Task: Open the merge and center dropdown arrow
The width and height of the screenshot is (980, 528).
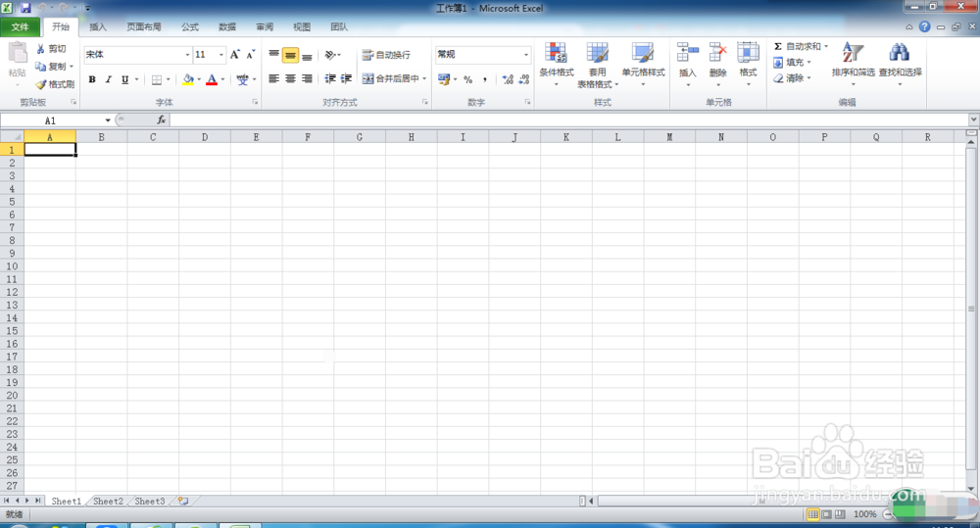Action: [x=424, y=78]
